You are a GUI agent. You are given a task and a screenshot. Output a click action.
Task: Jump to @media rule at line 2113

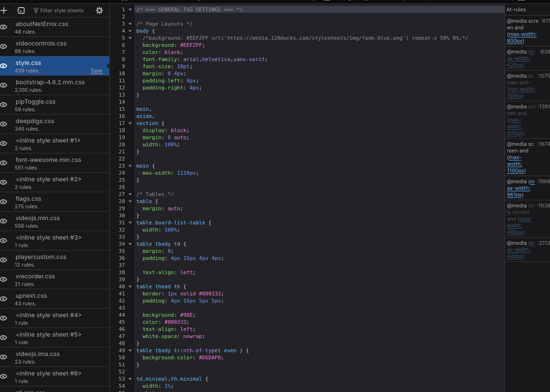[x=527, y=249]
